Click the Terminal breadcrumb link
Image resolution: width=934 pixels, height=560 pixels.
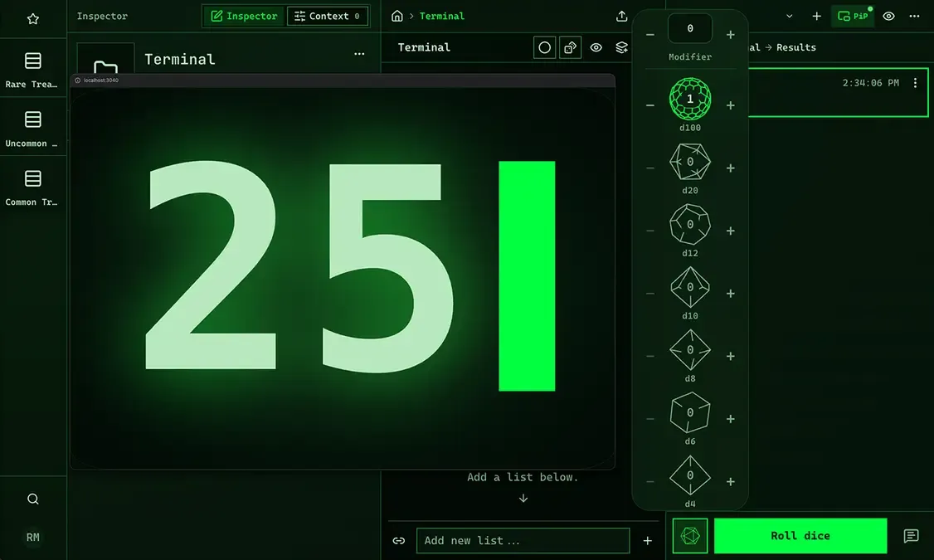[441, 16]
